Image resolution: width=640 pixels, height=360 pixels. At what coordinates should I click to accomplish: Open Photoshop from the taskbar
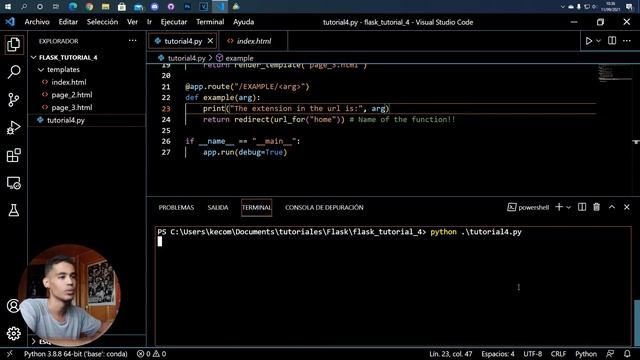[187, 7]
